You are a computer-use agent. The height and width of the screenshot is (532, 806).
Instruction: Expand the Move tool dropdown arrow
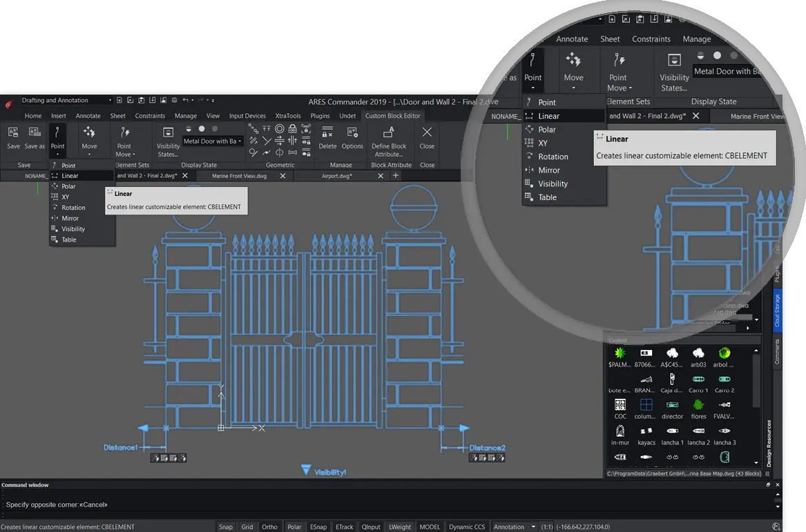(x=89, y=155)
